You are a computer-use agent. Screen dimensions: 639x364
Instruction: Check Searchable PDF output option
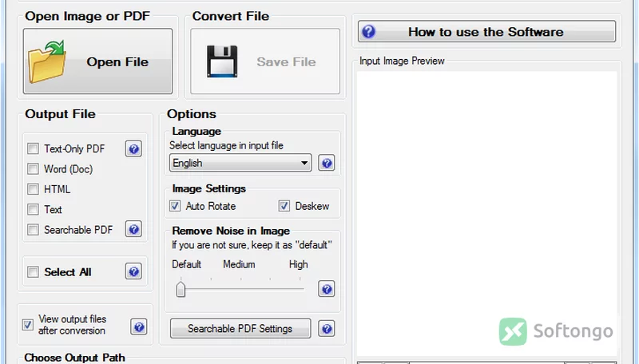point(33,230)
